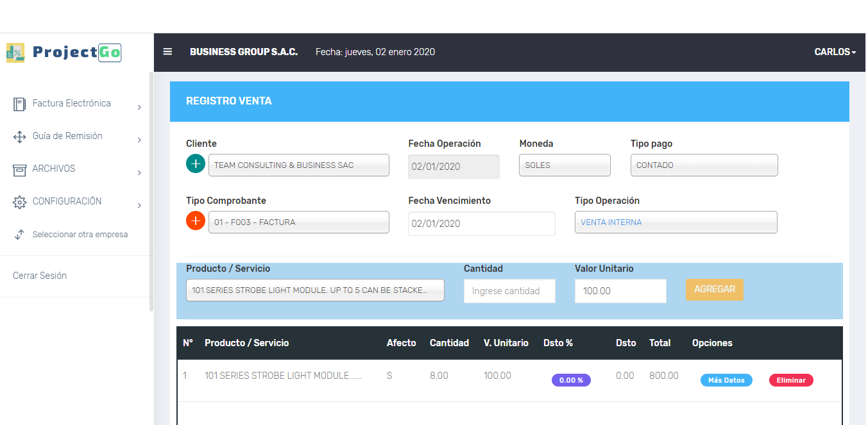Click the hamburger menu icon in top bar
The width and height of the screenshot is (868, 425).
pyautogui.click(x=167, y=52)
